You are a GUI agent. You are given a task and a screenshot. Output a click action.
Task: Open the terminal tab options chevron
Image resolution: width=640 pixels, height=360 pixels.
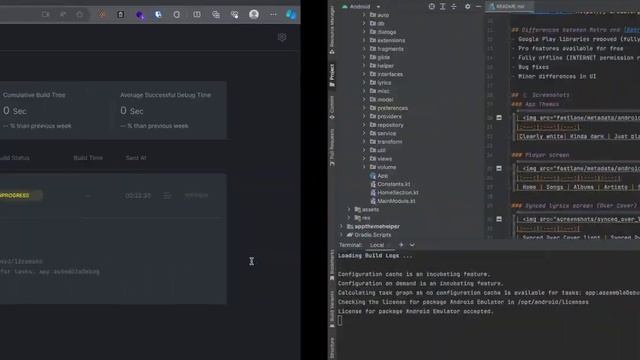(412, 245)
